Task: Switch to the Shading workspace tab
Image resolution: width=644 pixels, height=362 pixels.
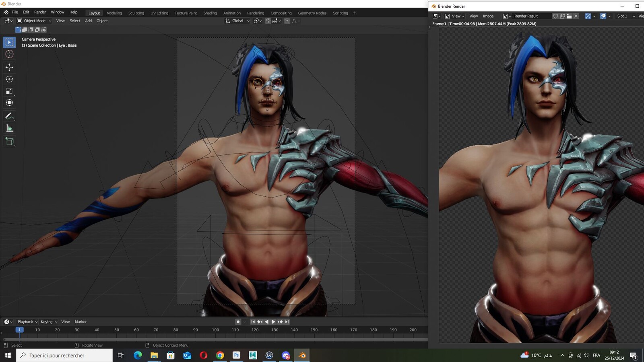Action: (210, 13)
